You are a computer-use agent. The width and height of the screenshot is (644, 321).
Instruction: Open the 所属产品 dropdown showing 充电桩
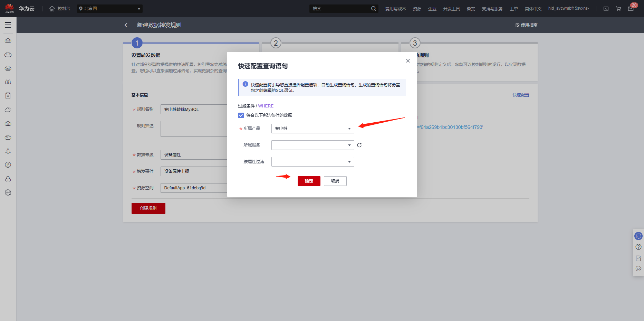(x=313, y=129)
